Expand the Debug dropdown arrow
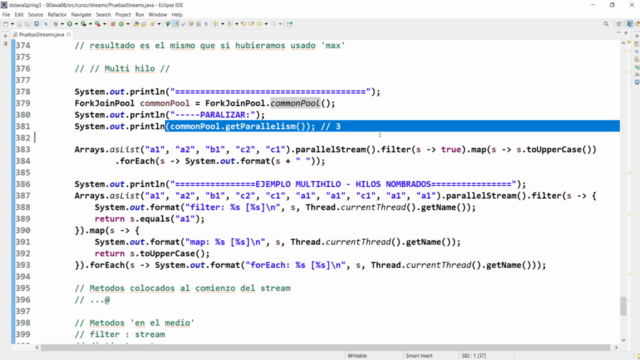Image resolution: width=640 pixels, height=360 pixels. 62,24
